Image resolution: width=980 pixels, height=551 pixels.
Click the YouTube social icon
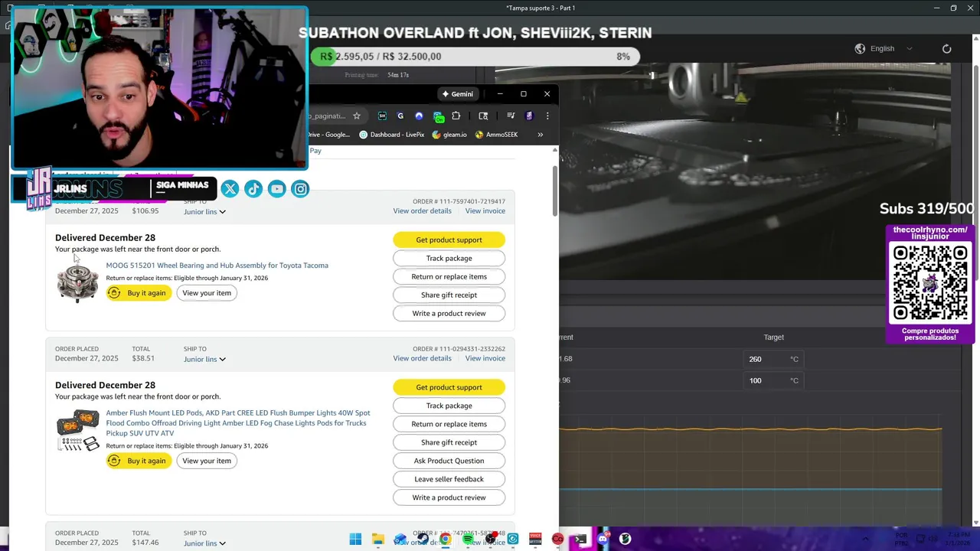click(277, 189)
